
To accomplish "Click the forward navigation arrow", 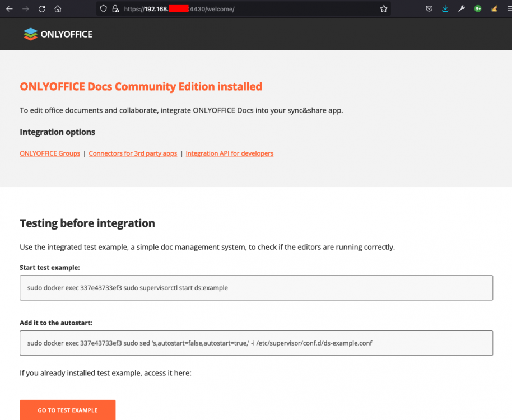I will [25, 9].
